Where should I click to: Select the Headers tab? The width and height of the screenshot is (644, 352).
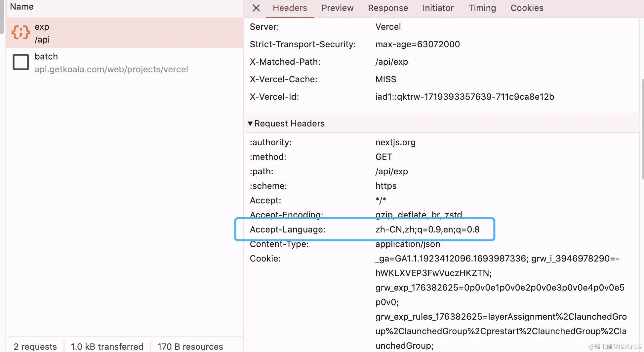[x=290, y=8]
